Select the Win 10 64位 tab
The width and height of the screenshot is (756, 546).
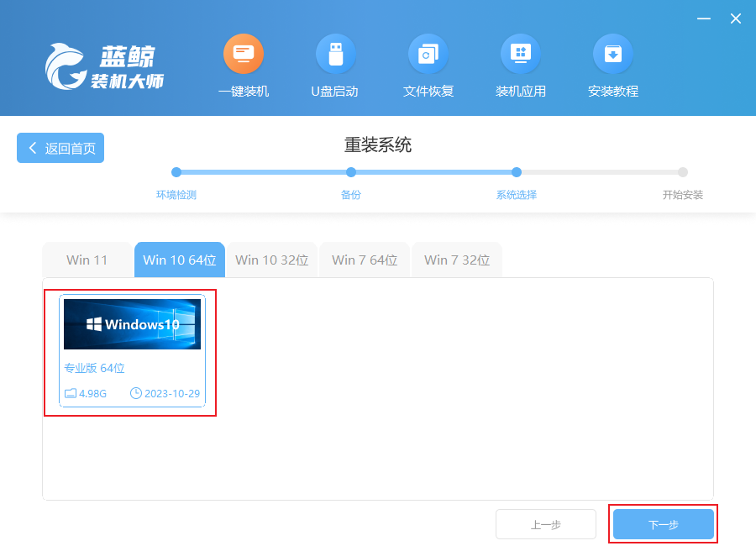[180, 260]
